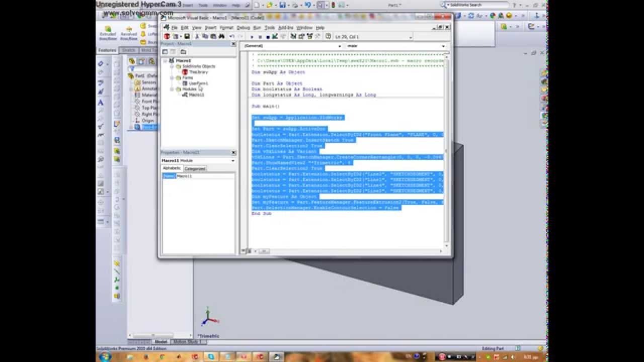Click the Extruded Boss/Base button in SolidWorks
The image size is (644, 362).
[108, 33]
